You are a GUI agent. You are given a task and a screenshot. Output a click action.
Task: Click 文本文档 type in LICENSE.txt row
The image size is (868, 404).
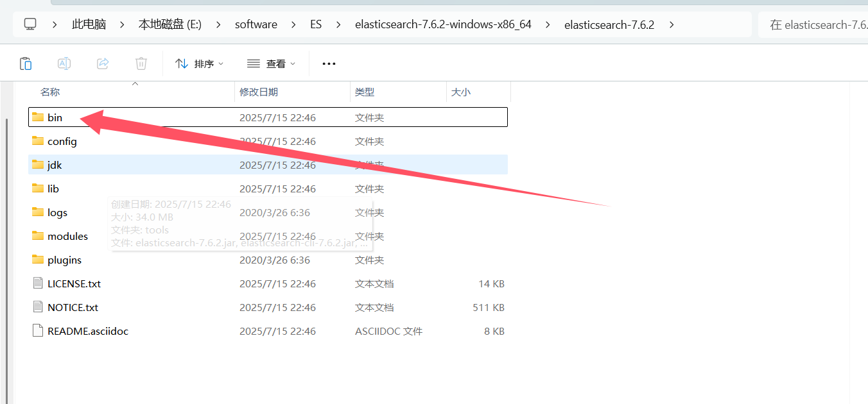374,283
